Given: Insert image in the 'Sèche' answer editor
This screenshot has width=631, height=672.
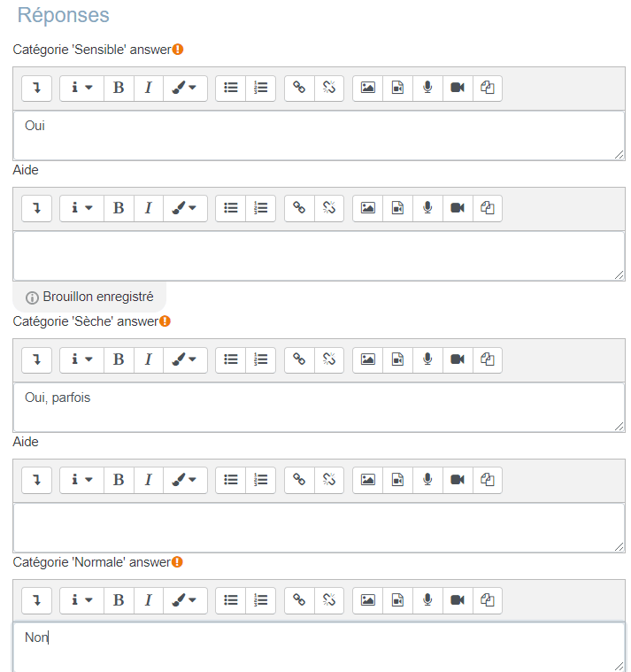Looking at the screenshot, I should 367,359.
